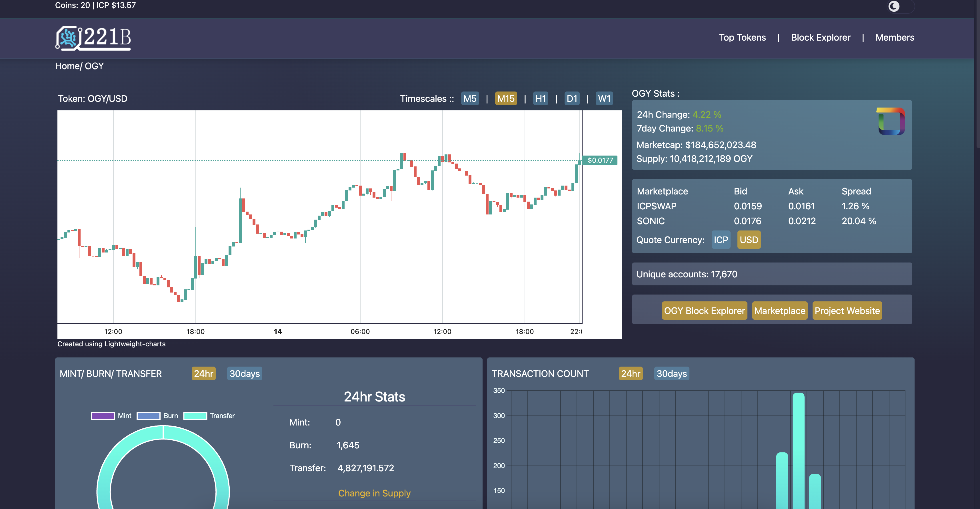Image resolution: width=980 pixels, height=509 pixels.
Task: Toggle the Mint legend color swatch
Action: pyautogui.click(x=103, y=416)
